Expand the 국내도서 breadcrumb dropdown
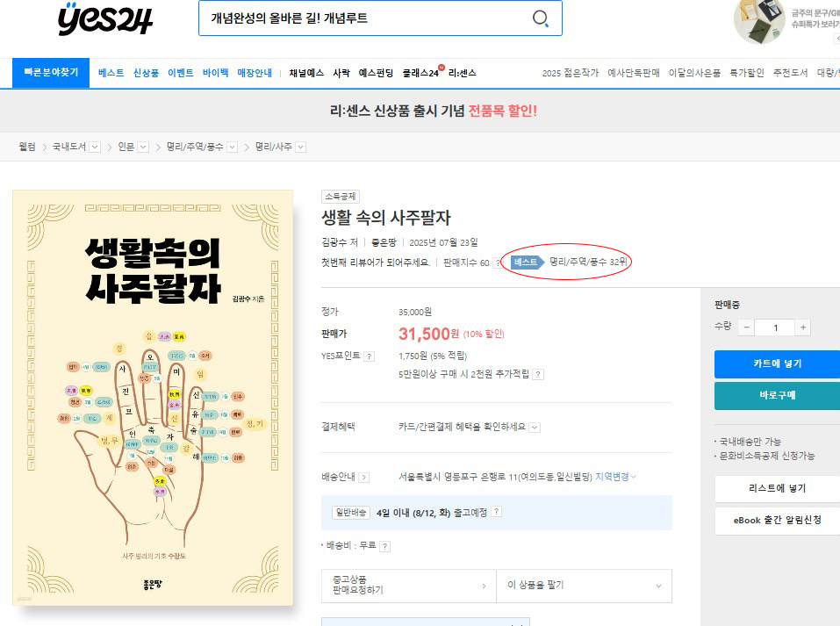Viewport: 840px width, 626px height. click(95, 147)
